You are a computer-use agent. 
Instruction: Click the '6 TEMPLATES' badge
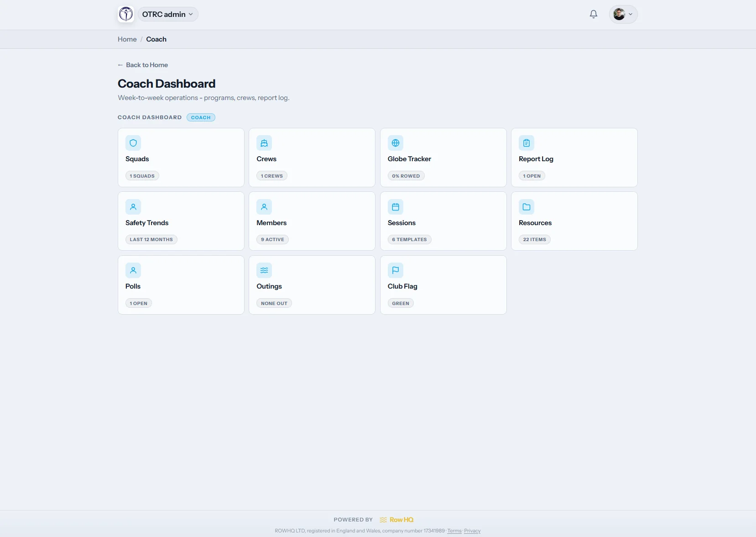[x=410, y=239]
